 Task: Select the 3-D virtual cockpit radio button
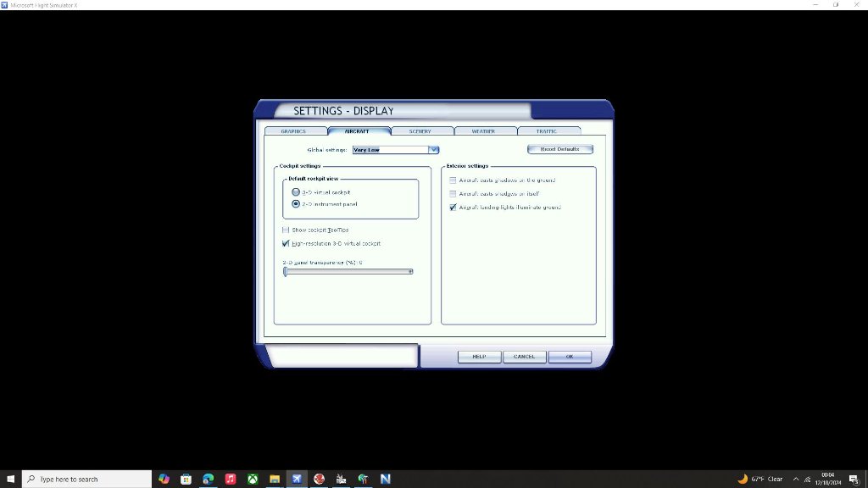pyautogui.click(x=296, y=192)
